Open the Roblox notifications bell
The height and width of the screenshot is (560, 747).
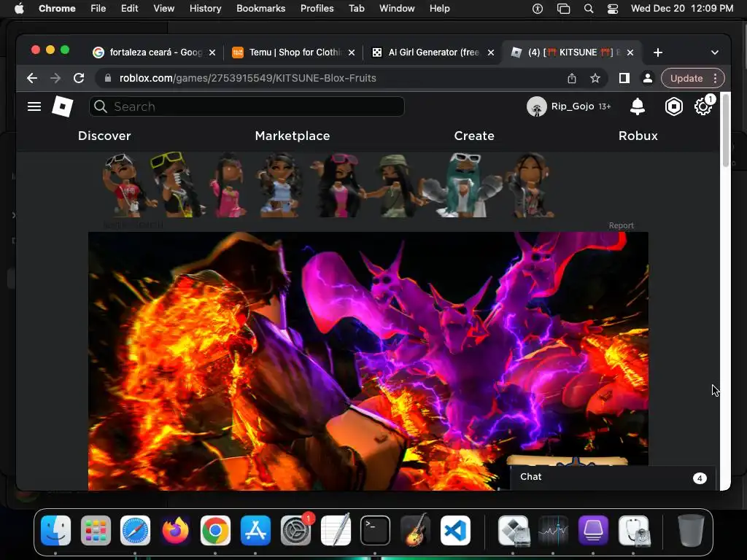click(638, 106)
